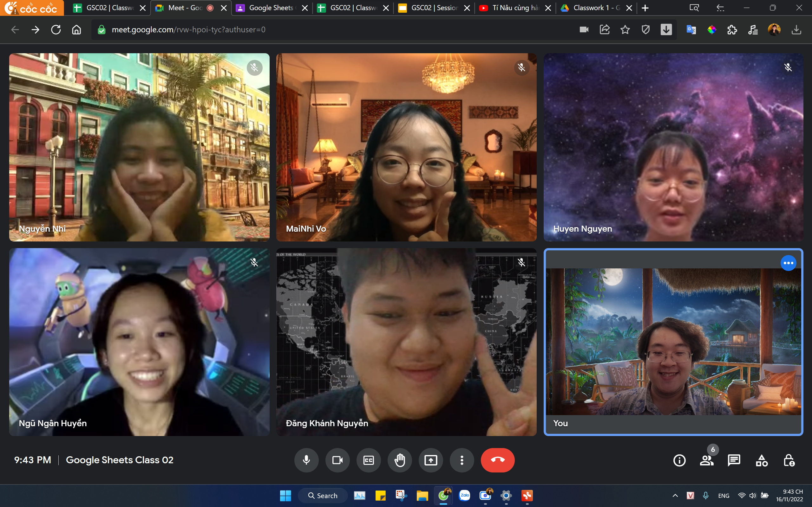Screen dimensions: 812x507
Task: Click Google Translate extension icon
Action: tap(691, 29)
